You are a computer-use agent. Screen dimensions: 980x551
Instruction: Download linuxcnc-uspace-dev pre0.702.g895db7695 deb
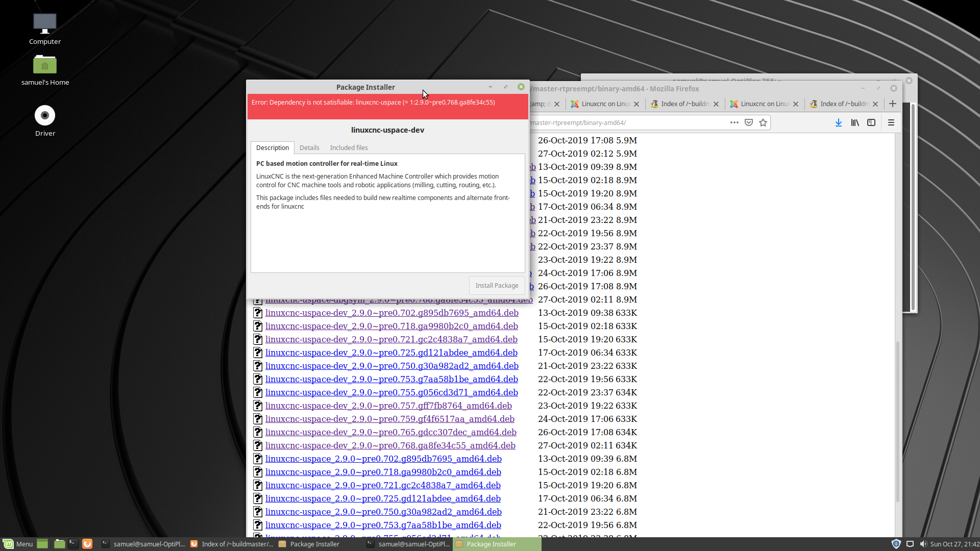[x=391, y=313]
